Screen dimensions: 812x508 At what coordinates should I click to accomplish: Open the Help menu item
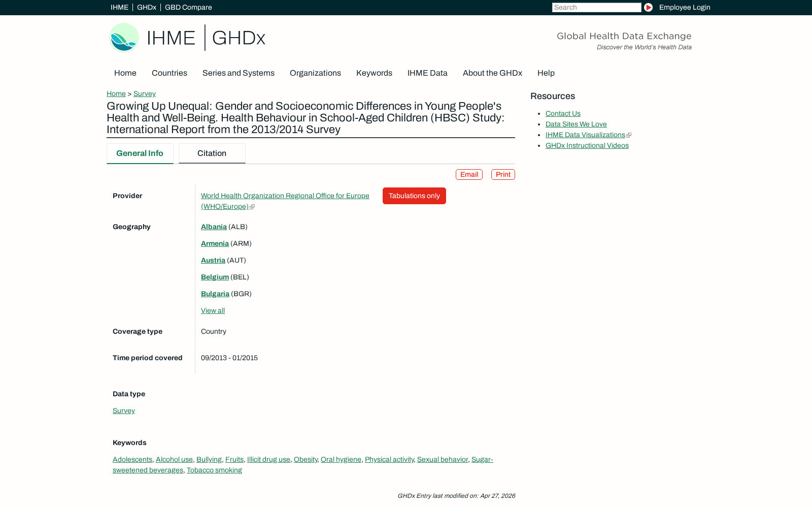tap(546, 73)
